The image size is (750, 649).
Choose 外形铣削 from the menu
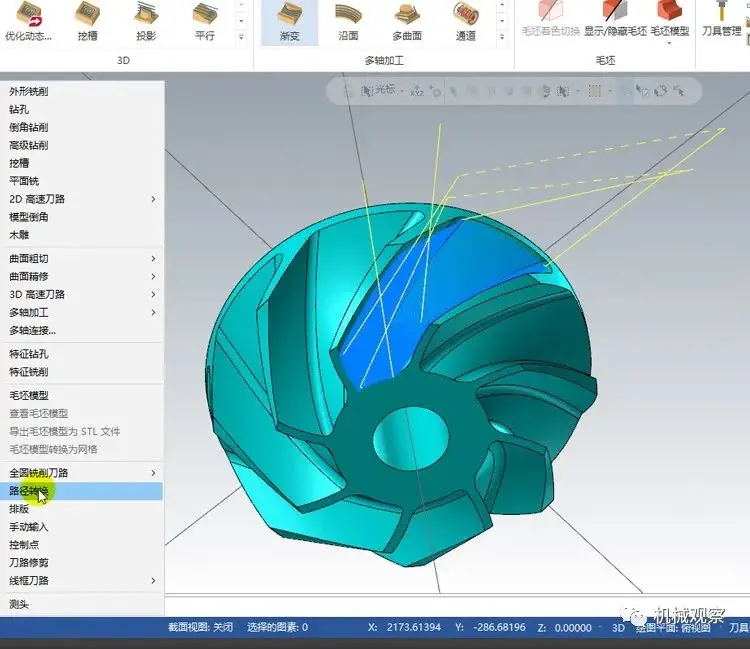click(82, 91)
